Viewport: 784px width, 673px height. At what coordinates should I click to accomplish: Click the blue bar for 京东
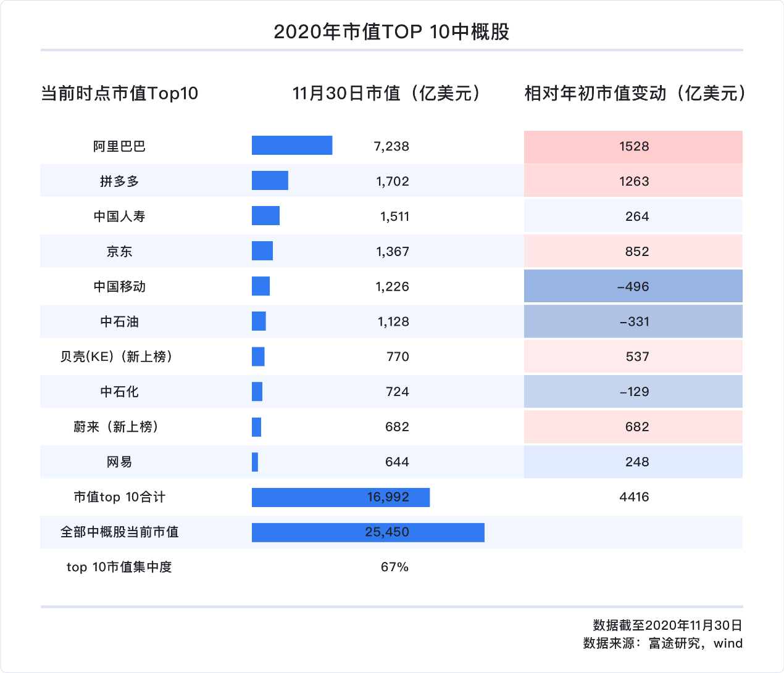click(262, 251)
